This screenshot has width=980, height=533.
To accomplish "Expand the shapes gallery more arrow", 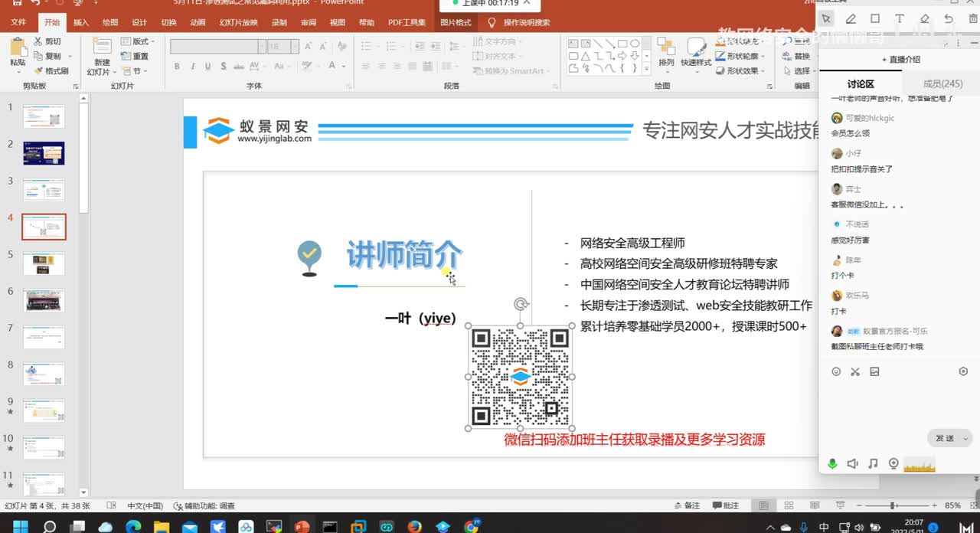I will pyautogui.click(x=647, y=69).
